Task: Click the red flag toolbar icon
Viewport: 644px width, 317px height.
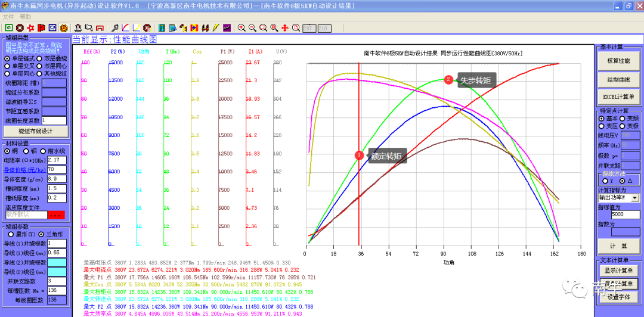Action: click(42, 28)
